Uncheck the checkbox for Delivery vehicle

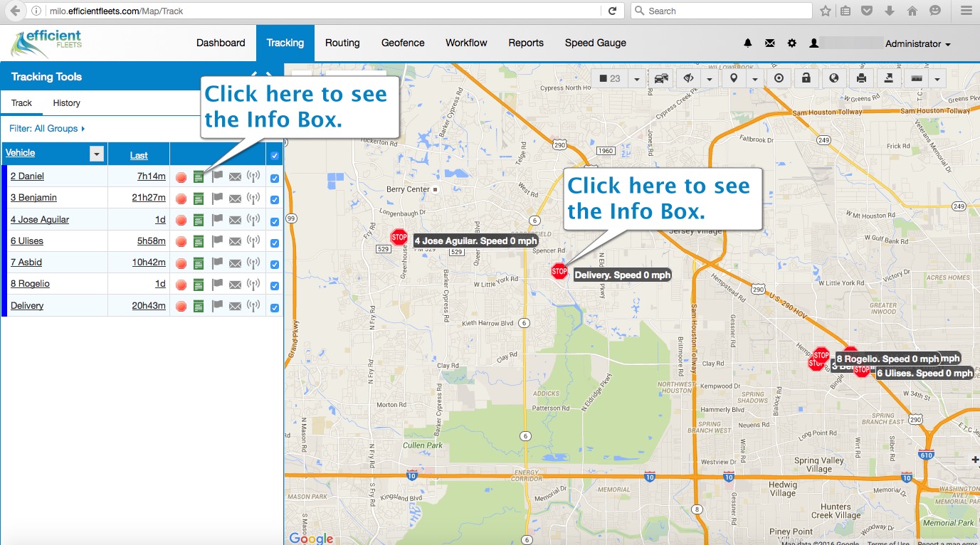[275, 307]
